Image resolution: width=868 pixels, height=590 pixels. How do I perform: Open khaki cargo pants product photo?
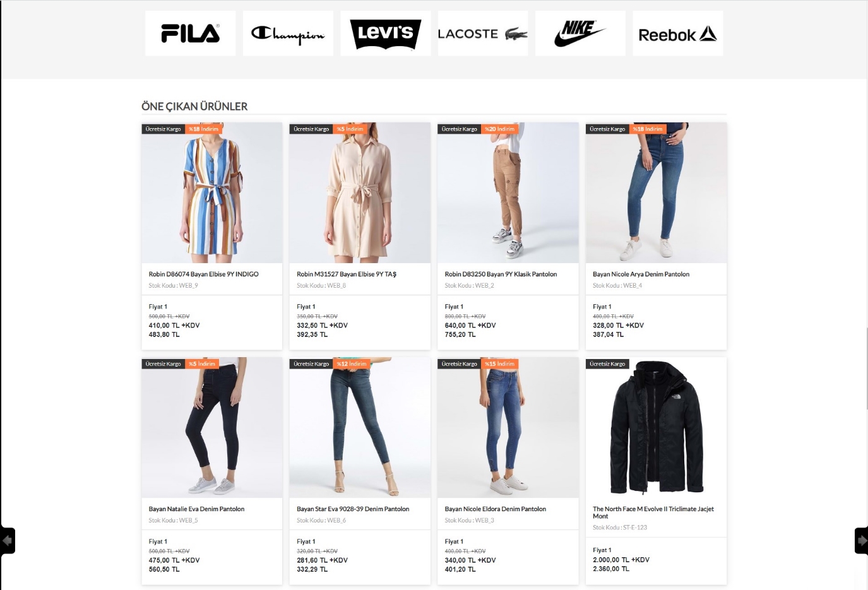508,192
